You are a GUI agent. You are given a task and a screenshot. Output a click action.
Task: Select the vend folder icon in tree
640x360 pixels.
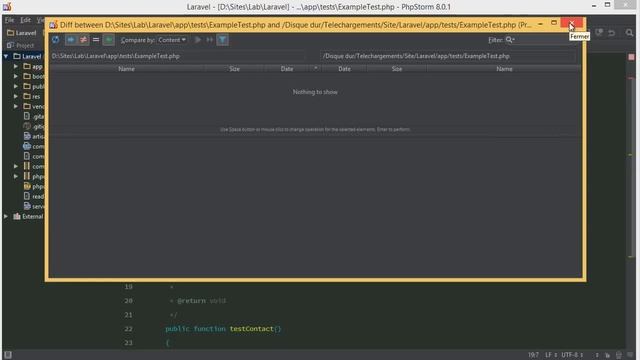(x=27, y=106)
